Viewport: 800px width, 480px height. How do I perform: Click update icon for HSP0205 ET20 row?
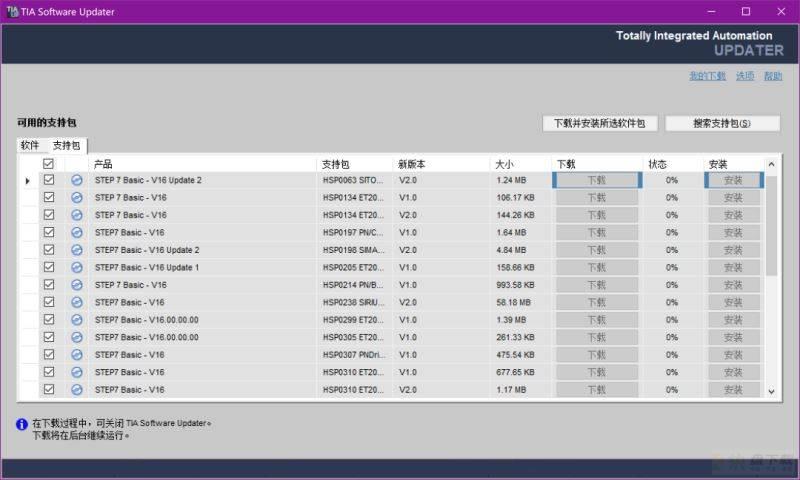[x=77, y=267]
